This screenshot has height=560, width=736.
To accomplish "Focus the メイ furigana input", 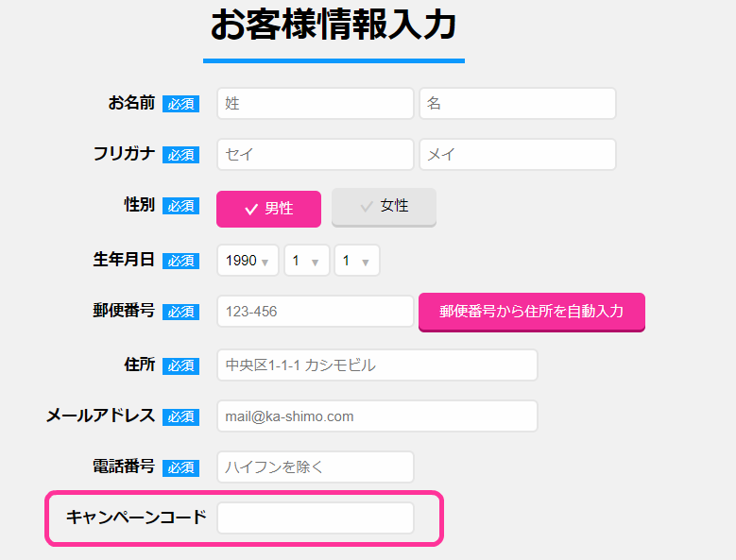I will pos(517,155).
